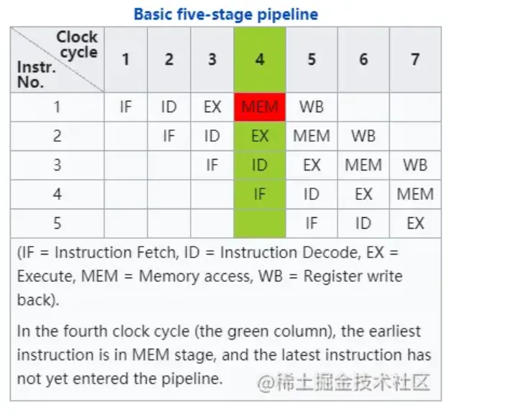Click the abbreviation legend paragraph starting "(IF = Instruction Fetch"
Image resolution: width=508 pixels, height=420 pixels.
pyautogui.click(x=209, y=276)
